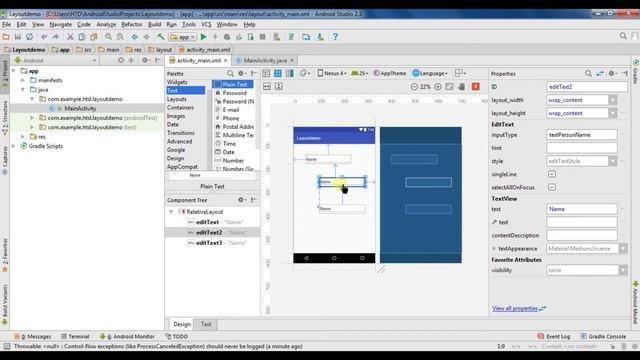Open the Event Log panel
640x360 pixels.
(553, 336)
